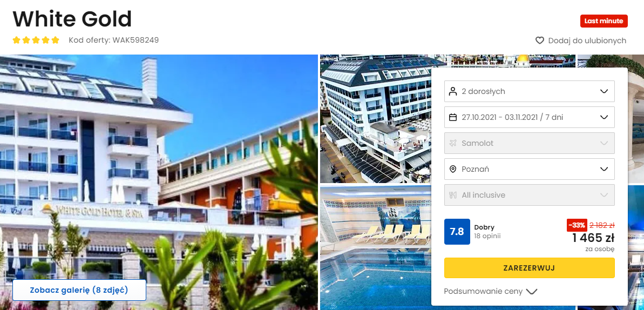Click the person icon beside 2 dorosłych
Viewport: 644px width, 310px height.
pos(453,91)
